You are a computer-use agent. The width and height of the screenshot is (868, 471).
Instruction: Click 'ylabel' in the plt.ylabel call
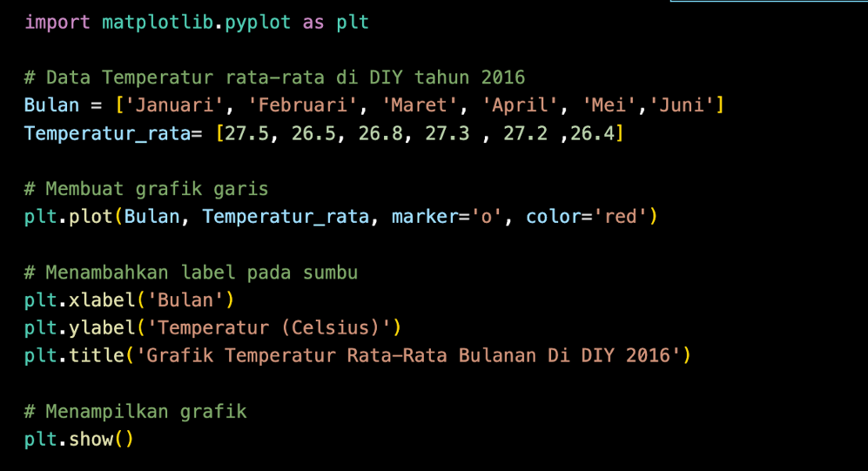click(102, 327)
